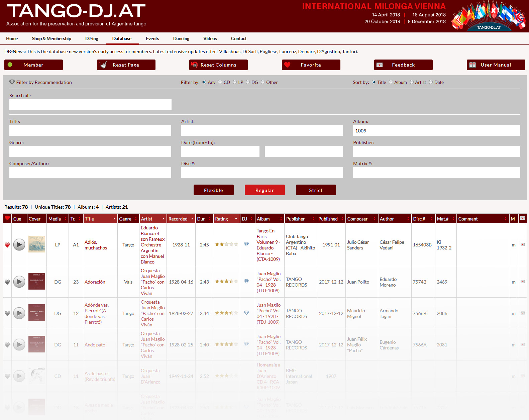Click the envelope icon in table header
The width and height of the screenshot is (529, 420).
click(x=523, y=218)
